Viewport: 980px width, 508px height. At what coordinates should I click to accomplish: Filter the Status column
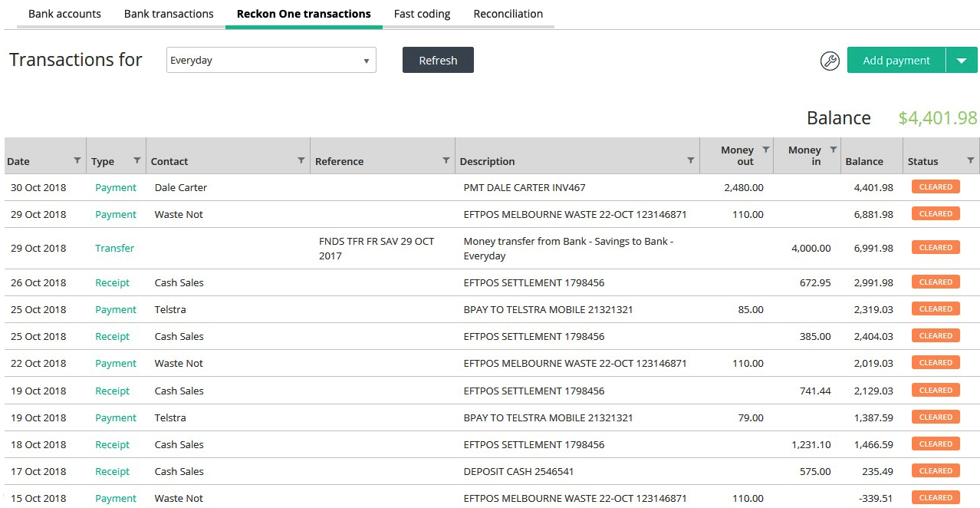click(x=970, y=160)
